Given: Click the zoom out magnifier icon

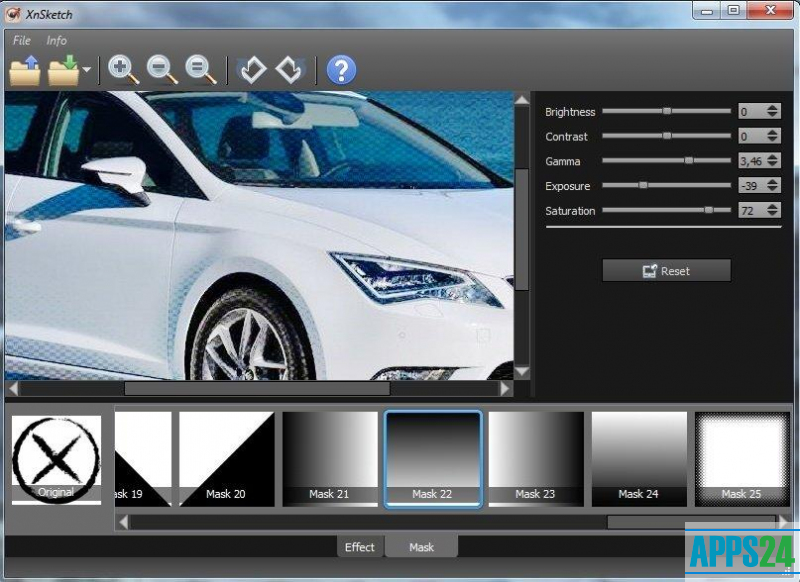Looking at the screenshot, I should pos(162,69).
